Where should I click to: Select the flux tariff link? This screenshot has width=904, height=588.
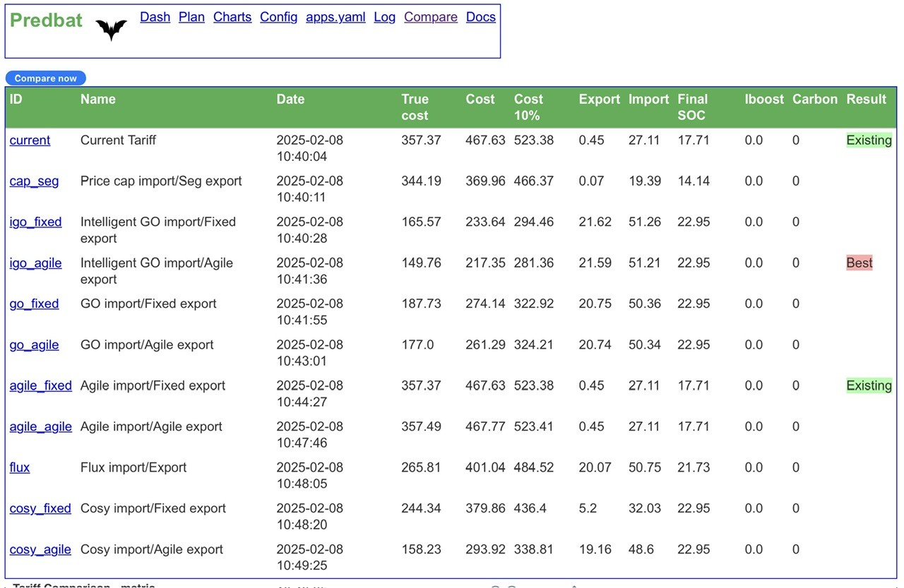tap(20, 467)
